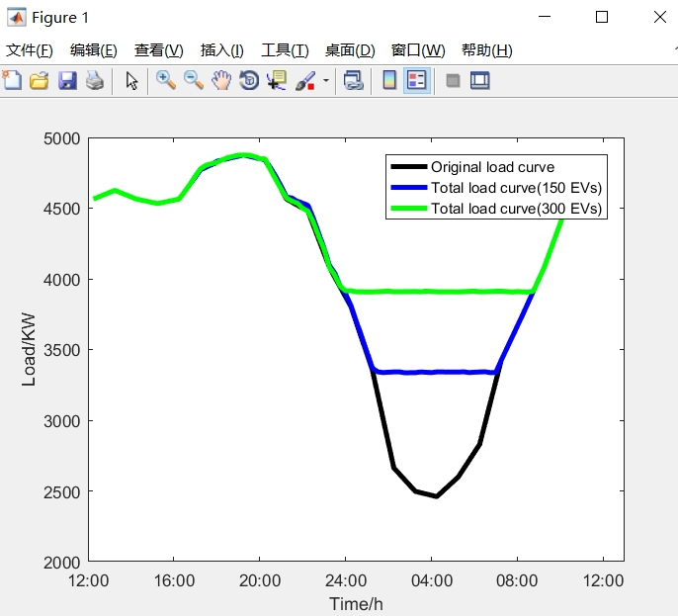The image size is (678, 616).
Task: Open the 帮助(H) menu
Action: click(487, 50)
